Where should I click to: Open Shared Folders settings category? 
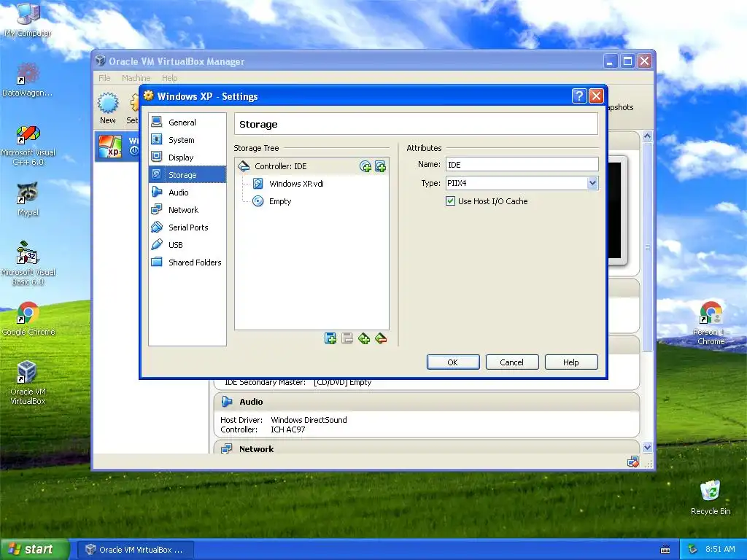(187, 262)
